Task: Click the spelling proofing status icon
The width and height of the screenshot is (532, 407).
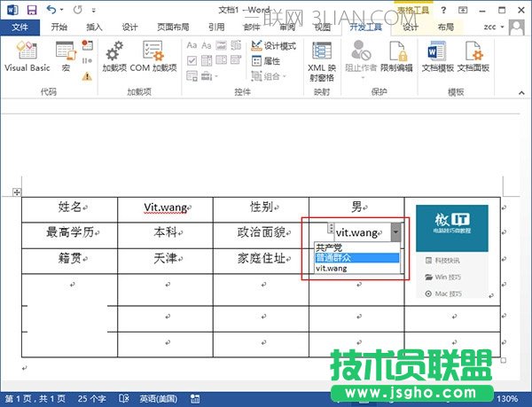Action: [x=124, y=398]
